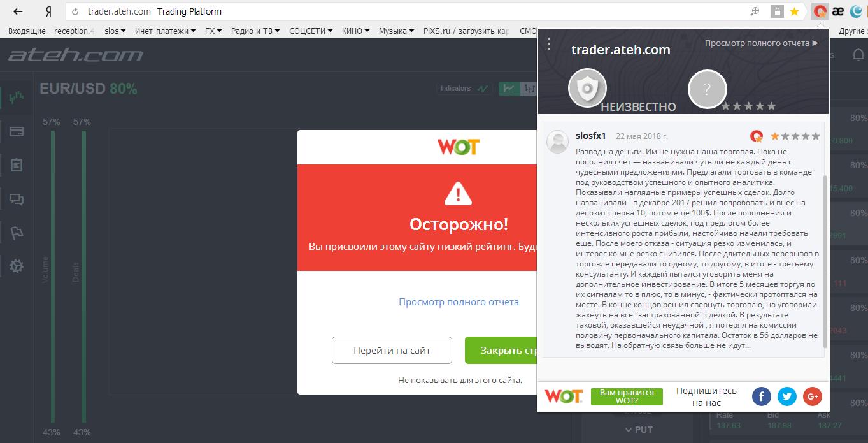
Task: Click the question mark child-safety badge
Action: tap(707, 88)
